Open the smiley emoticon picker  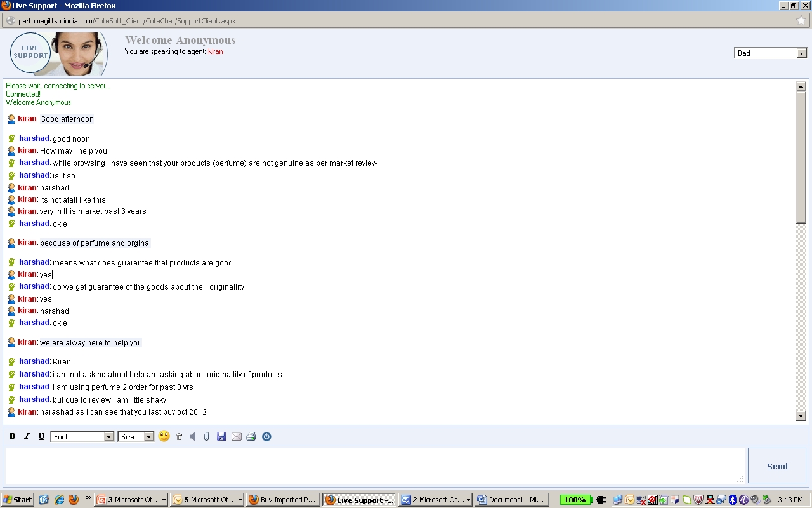(x=164, y=436)
